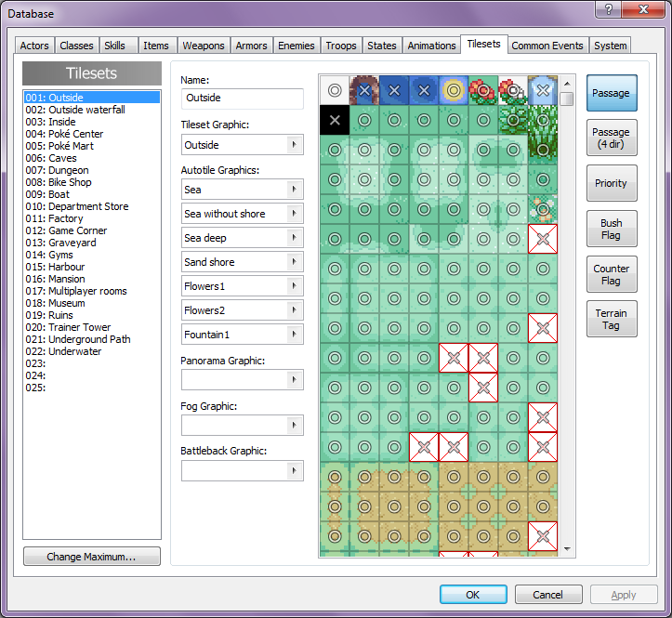Switch to the Armors tab

tap(252, 46)
